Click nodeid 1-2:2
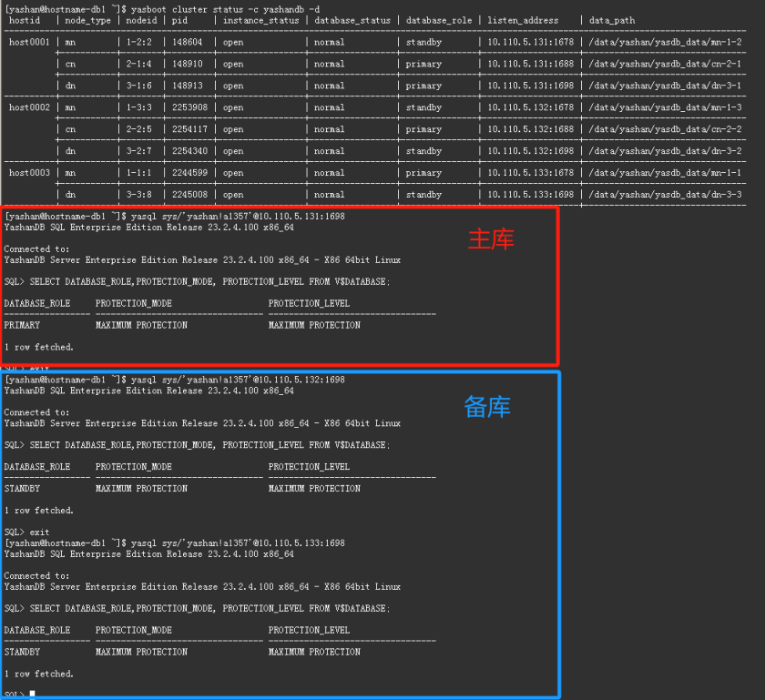The height and width of the screenshot is (700, 765). [x=139, y=42]
